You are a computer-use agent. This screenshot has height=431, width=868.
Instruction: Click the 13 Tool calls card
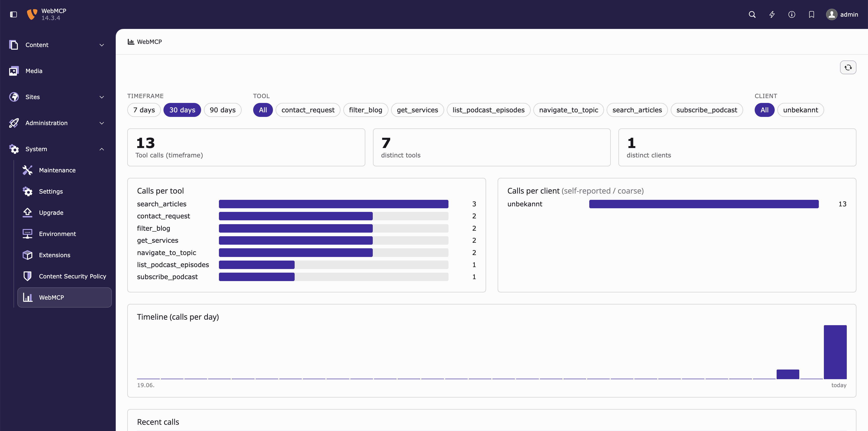[246, 147]
